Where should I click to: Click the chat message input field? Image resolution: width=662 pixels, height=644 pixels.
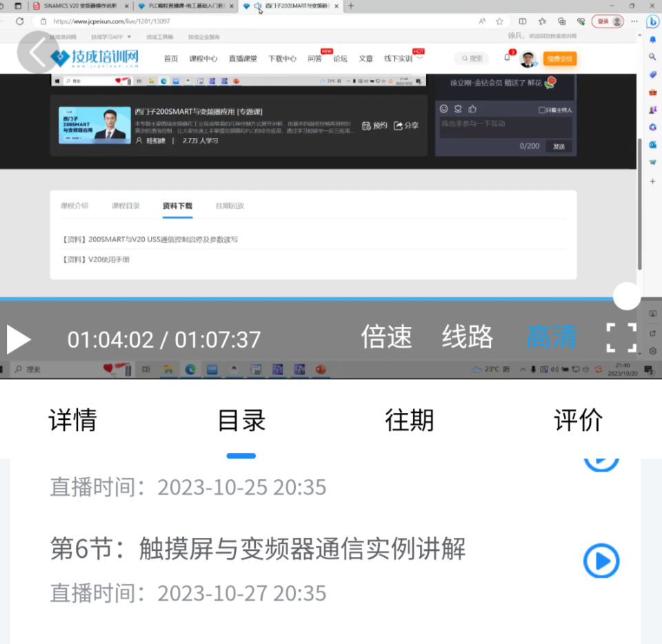505,127
